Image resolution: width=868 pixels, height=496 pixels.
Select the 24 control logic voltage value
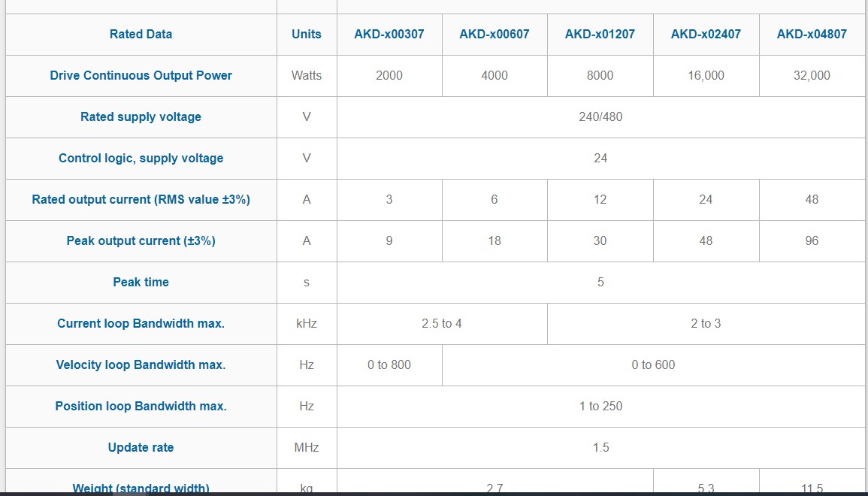coord(600,159)
